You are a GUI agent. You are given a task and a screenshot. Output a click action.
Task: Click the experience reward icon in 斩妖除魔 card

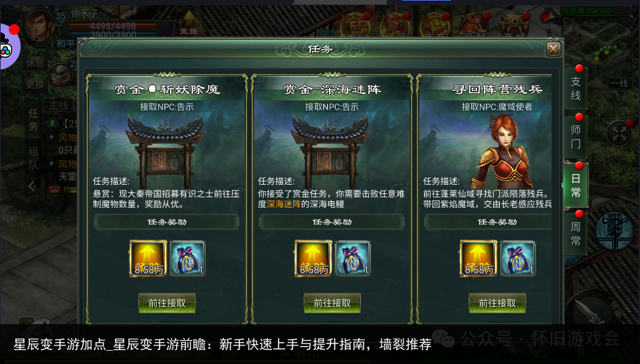tap(148, 258)
